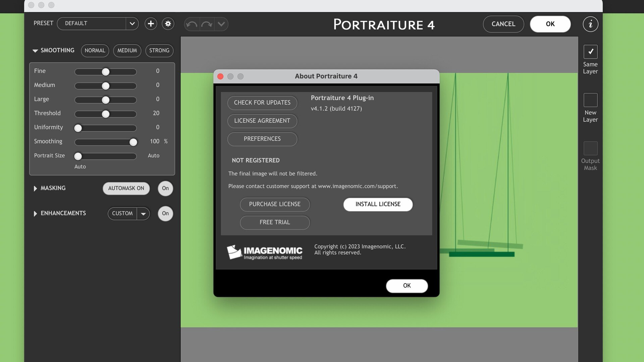Click the undo arrow icon
This screenshot has width=644, height=362.
(192, 24)
